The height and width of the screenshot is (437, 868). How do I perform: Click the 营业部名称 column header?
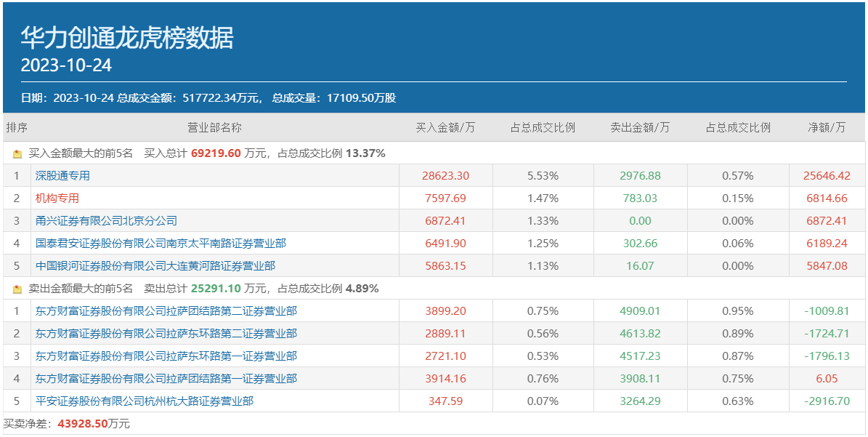coord(214,128)
